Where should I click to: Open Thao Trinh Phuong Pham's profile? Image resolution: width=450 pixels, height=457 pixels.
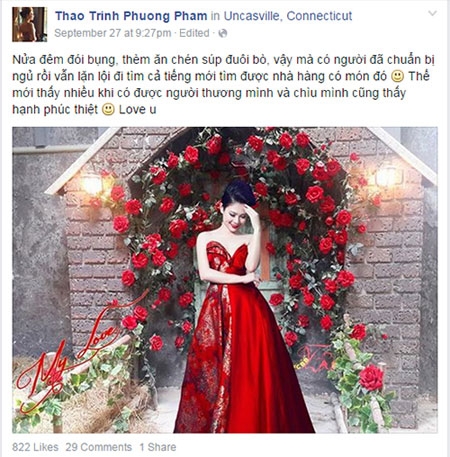131,16
